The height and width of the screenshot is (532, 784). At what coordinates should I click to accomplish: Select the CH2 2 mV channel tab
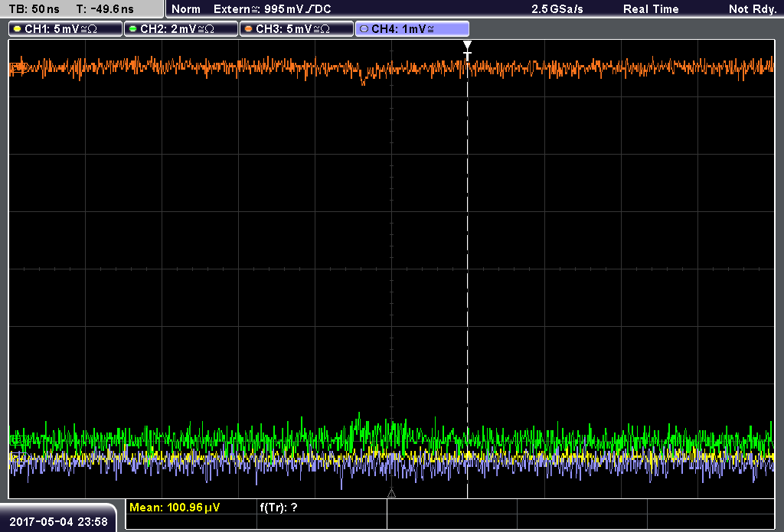pyautogui.click(x=181, y=29)
